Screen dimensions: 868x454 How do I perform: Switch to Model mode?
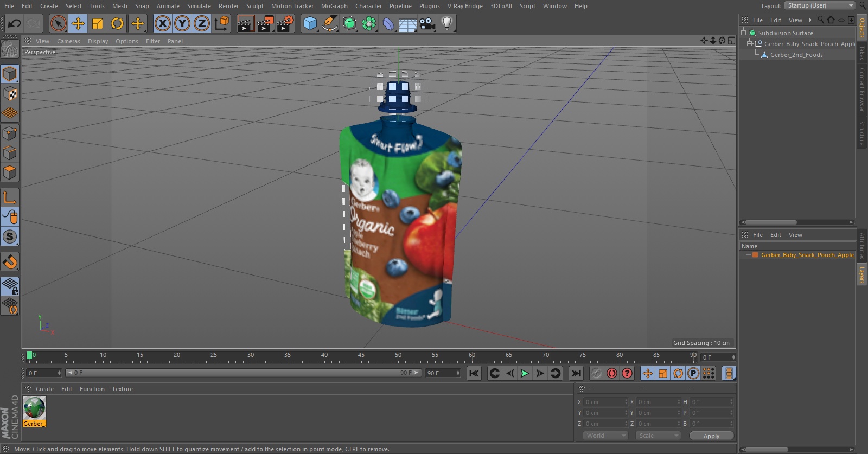[10, 74]
